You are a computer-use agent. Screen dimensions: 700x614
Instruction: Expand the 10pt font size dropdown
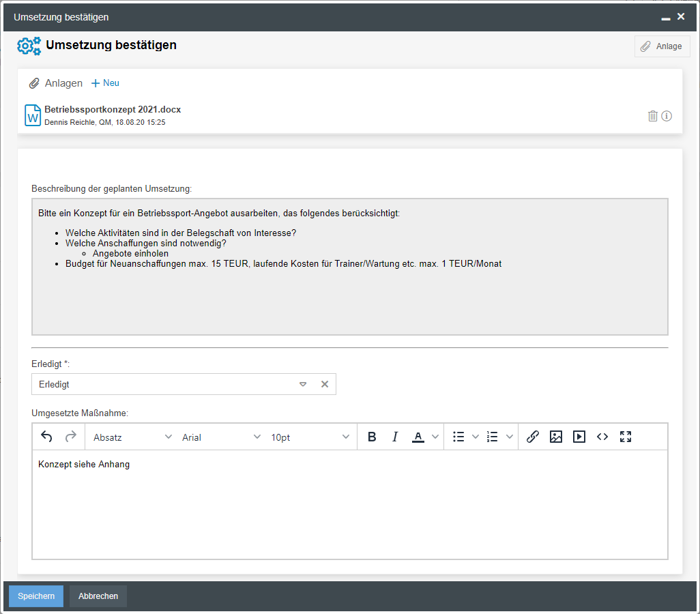point(310,437)
